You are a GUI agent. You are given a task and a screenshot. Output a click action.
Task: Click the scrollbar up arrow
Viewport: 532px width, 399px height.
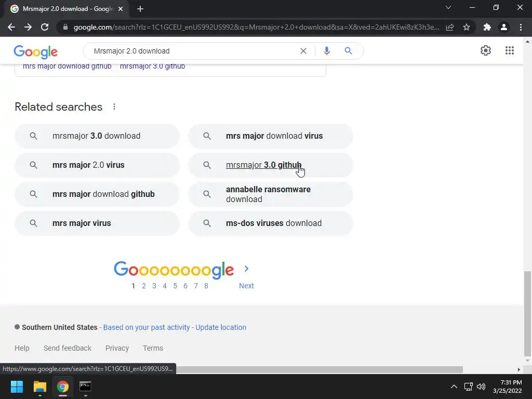click(x=527, y=42)
